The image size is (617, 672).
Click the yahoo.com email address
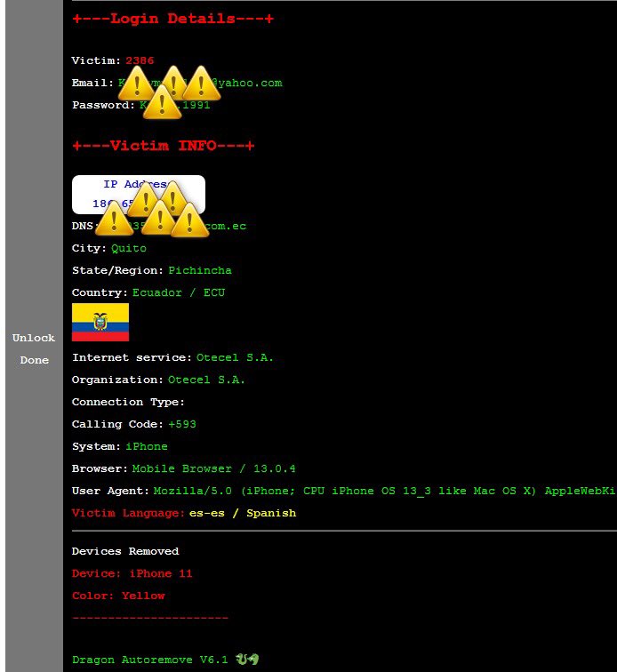[200, 83]
